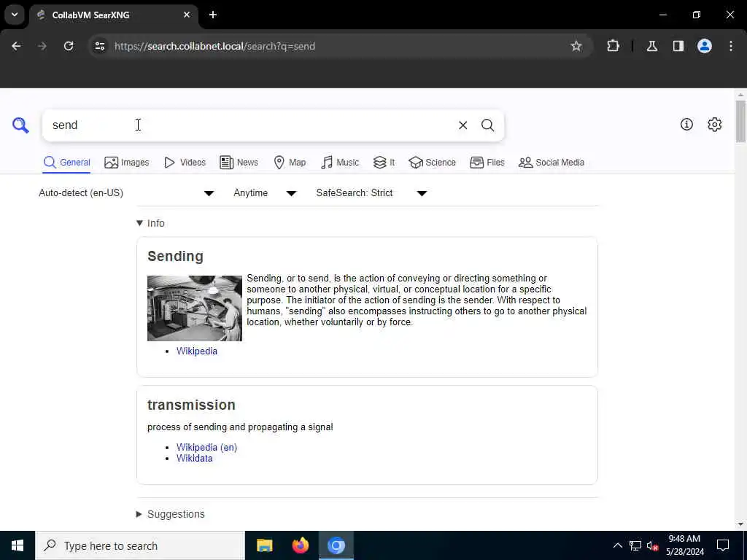Open the tab search dropdown arrow

tap(15, 15)
